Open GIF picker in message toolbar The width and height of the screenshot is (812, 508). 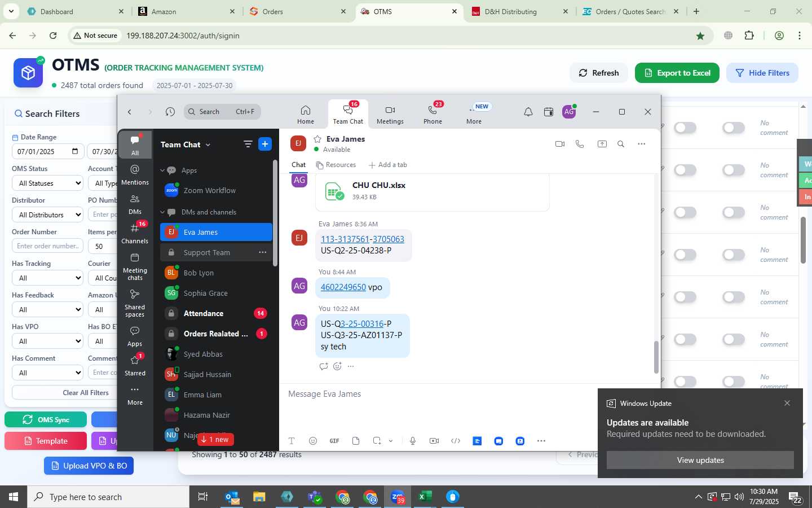(334, 441)
